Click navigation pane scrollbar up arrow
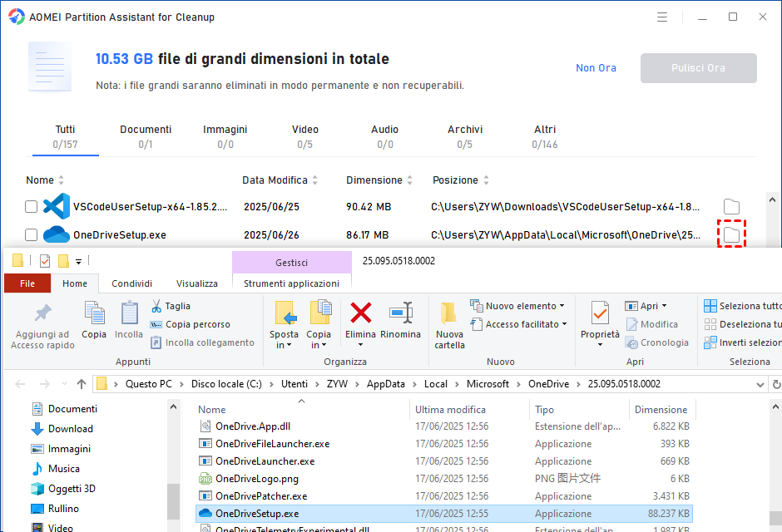Viewport: 782px width, 532px height. [173, 407]
